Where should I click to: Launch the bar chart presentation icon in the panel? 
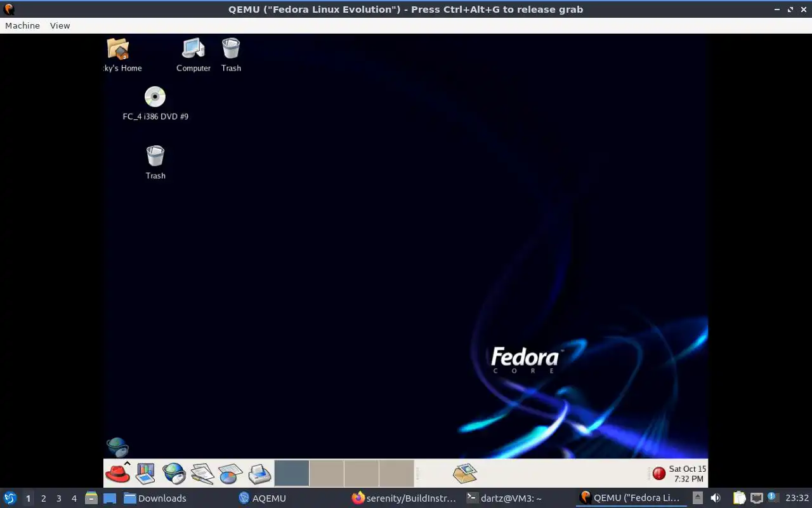pos(146,473)
